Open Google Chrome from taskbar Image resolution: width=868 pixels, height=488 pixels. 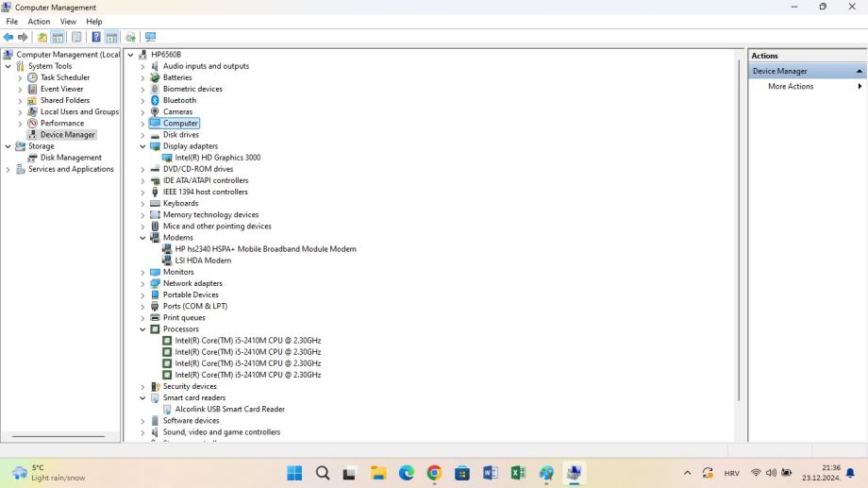[x=434, y=473]
